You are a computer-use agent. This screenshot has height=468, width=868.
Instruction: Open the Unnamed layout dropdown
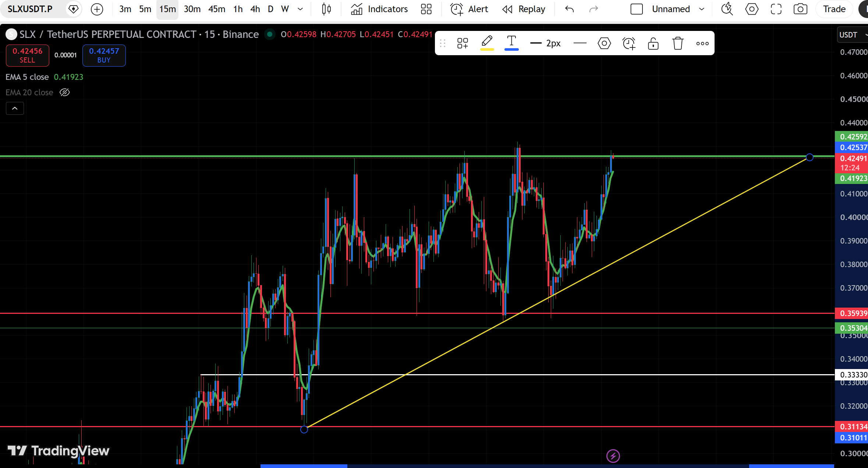coord(702,9)
